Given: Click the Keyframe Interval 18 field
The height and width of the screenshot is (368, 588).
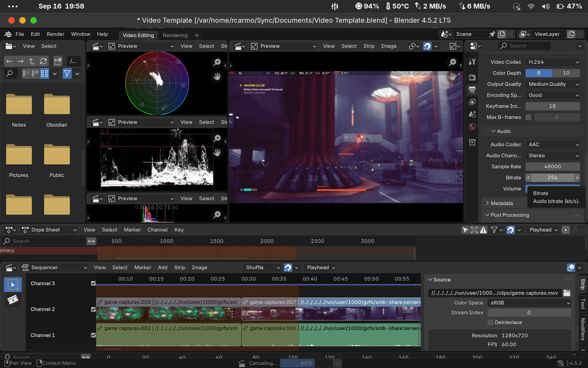Looking at the screenshot, I should coord(552,106).
